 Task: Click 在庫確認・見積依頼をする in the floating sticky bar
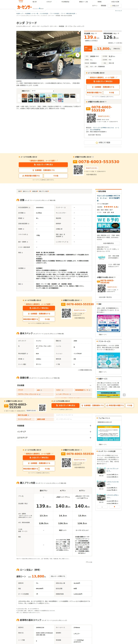point(92,406)
